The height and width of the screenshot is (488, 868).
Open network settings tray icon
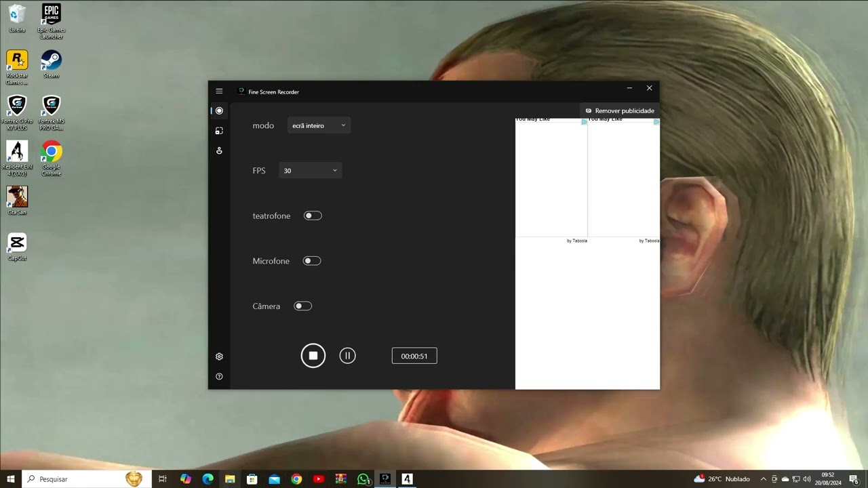click(x=796, y=479)
